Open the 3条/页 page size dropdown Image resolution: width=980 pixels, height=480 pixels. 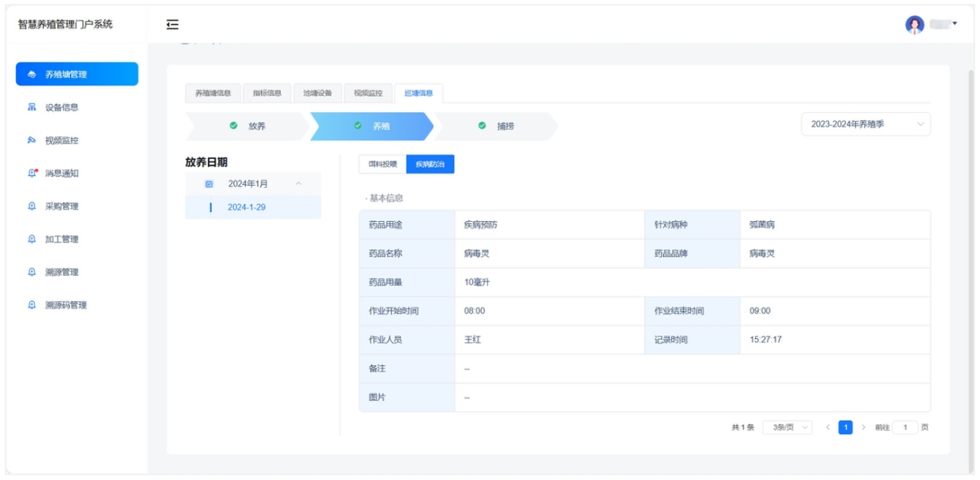coord(787,428)
